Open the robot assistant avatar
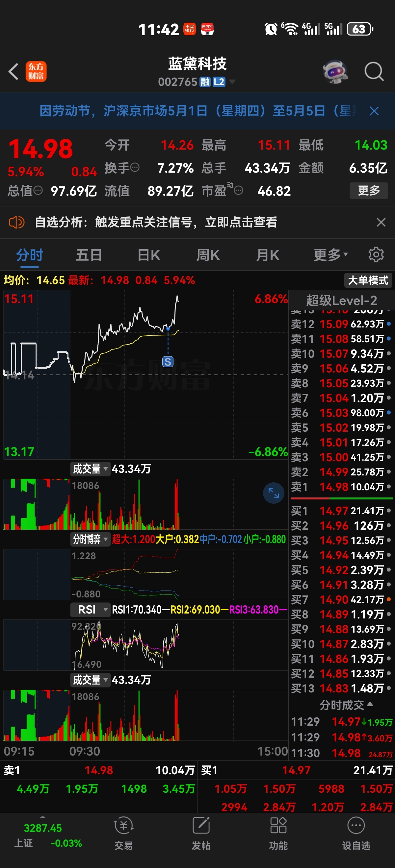 [335, 71]
